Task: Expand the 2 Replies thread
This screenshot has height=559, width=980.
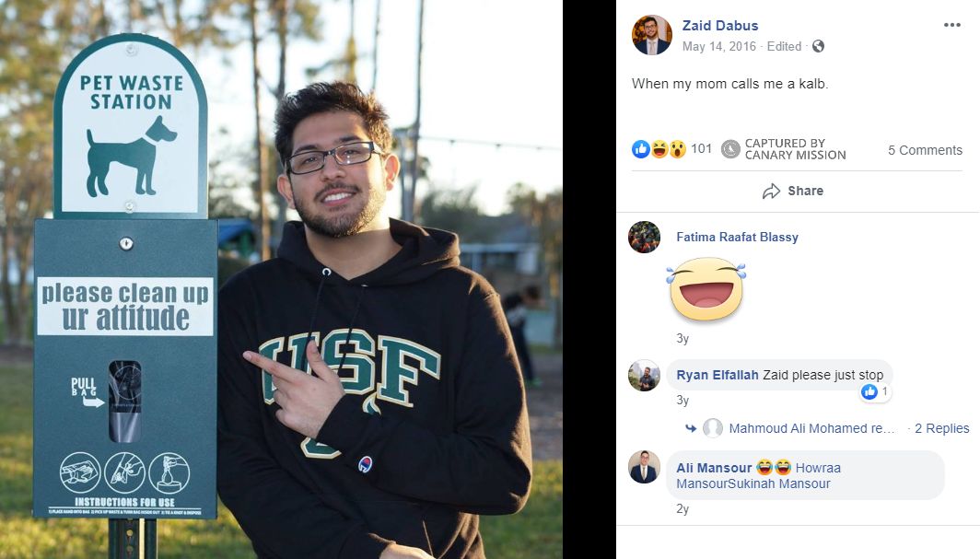Action: (941, 427)
